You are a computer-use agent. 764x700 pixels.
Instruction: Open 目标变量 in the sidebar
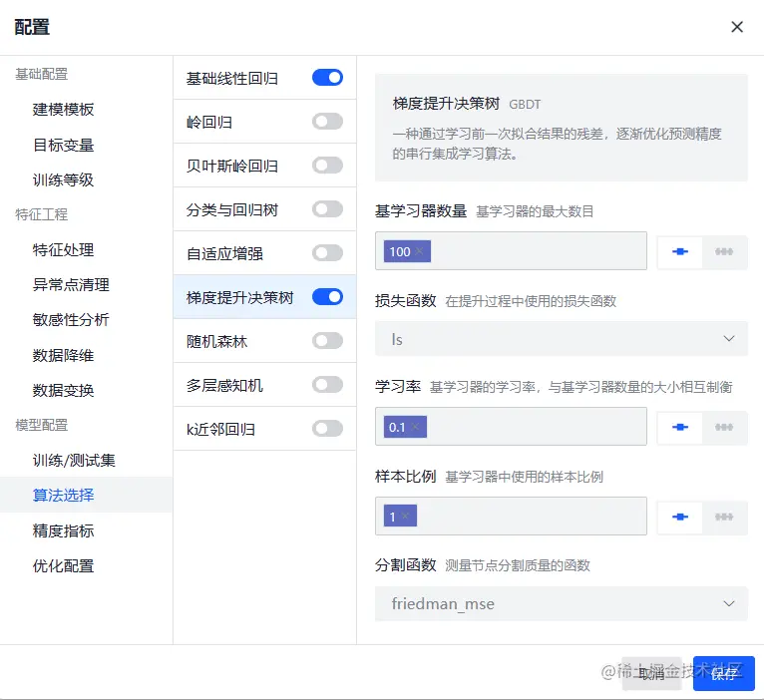[x=64, y=146]
